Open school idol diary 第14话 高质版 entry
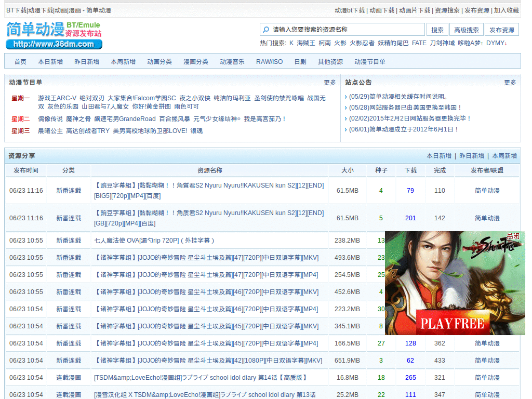The width and height of the screenshot is (532, 399). pos(201,378)
